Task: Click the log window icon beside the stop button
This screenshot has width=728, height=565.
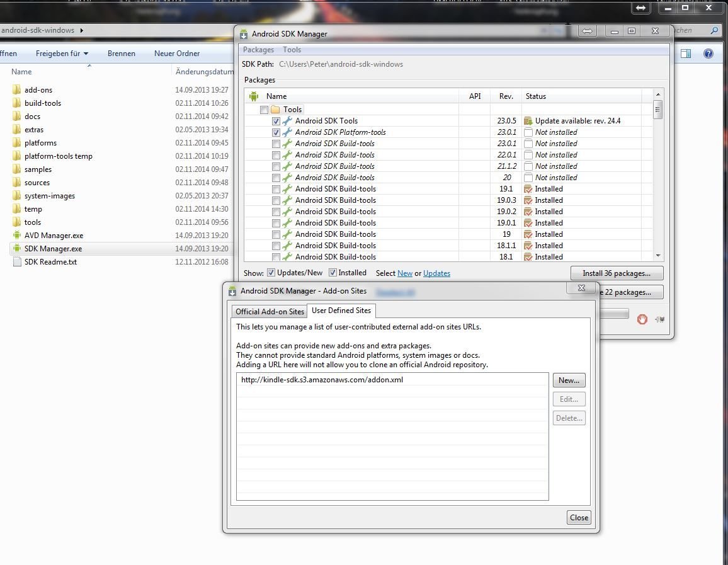Action: click(x=660, y=319)
